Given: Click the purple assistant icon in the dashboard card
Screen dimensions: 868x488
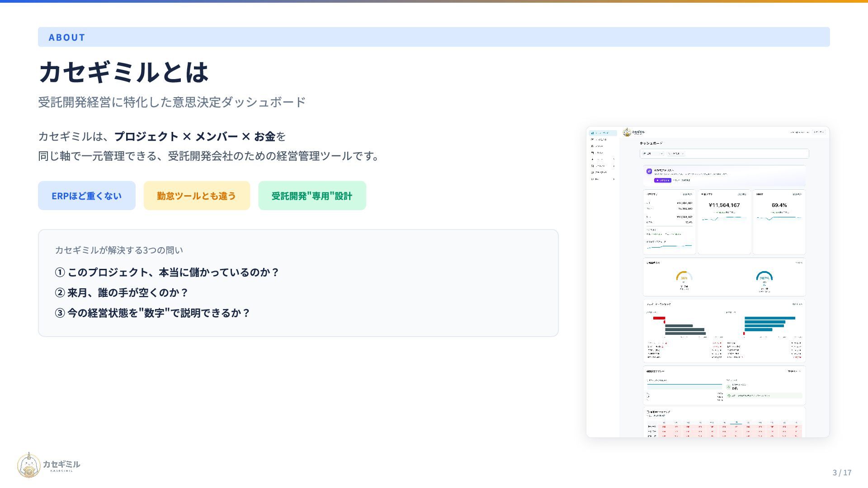Looking at the screenshot, I should (x=649, y=171).
